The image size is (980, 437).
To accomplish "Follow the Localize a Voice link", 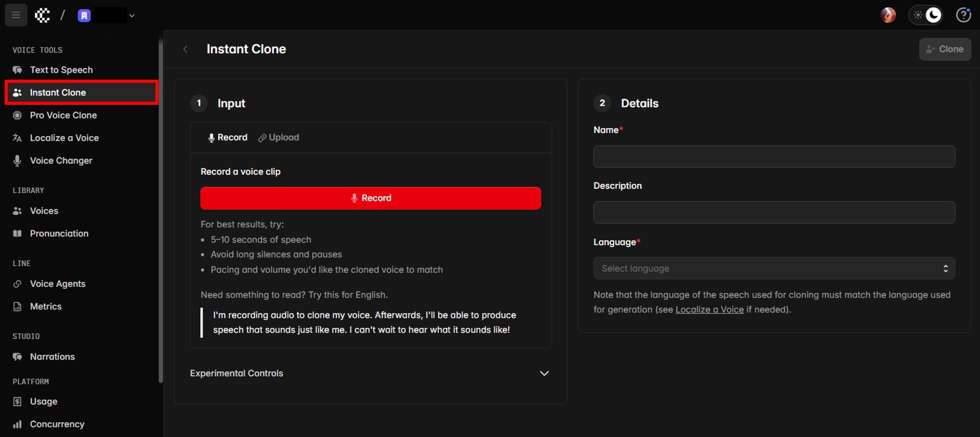I will [709, 310].
